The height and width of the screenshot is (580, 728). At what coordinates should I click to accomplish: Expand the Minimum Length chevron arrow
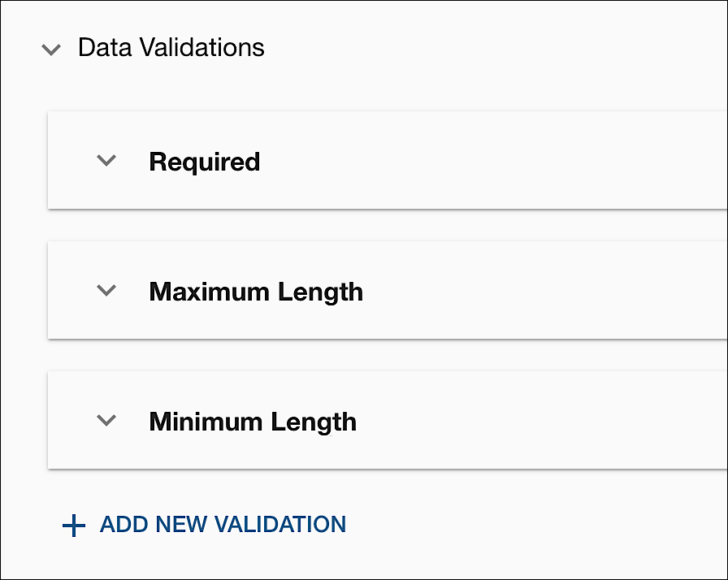(x=106, y=421)
